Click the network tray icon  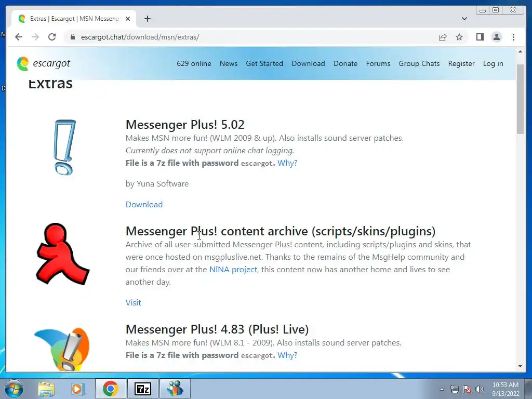point(454,389)
